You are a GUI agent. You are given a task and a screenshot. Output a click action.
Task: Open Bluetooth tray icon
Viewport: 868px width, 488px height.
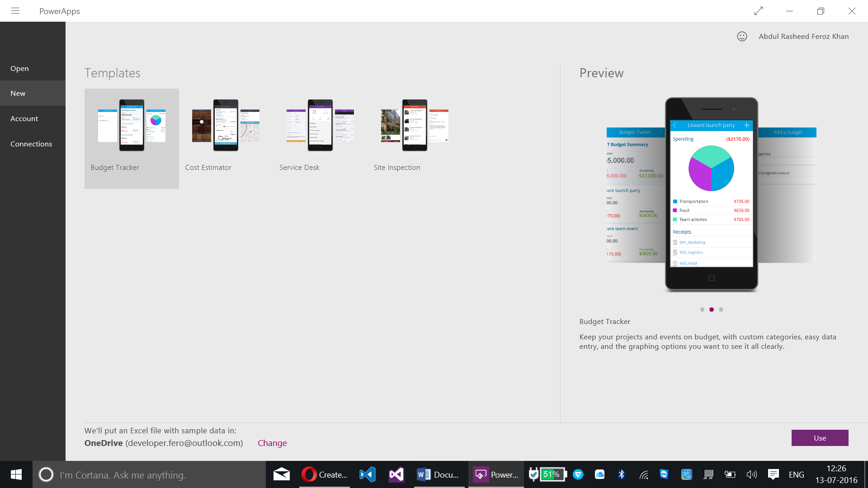coord(622,474)
